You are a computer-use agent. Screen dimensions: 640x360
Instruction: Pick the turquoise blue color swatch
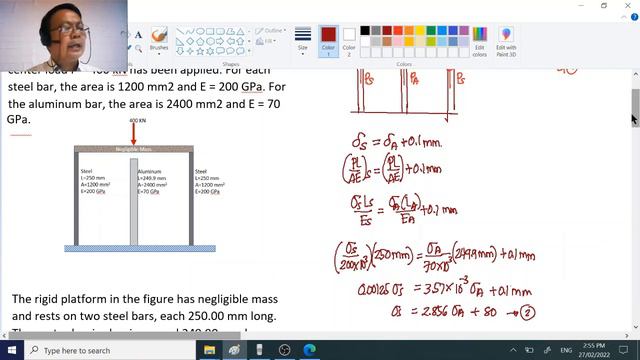coord(442,31)
